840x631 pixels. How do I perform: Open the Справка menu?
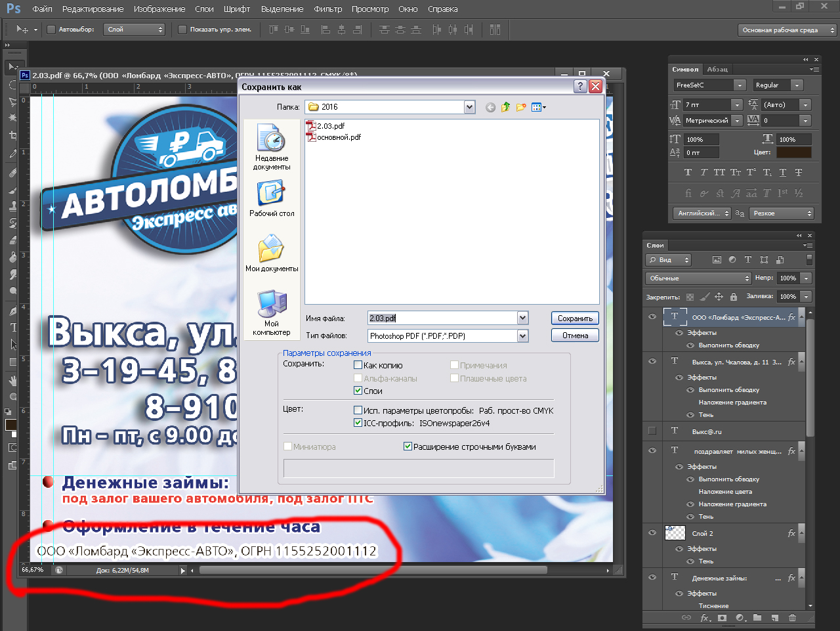coord(443,9)
